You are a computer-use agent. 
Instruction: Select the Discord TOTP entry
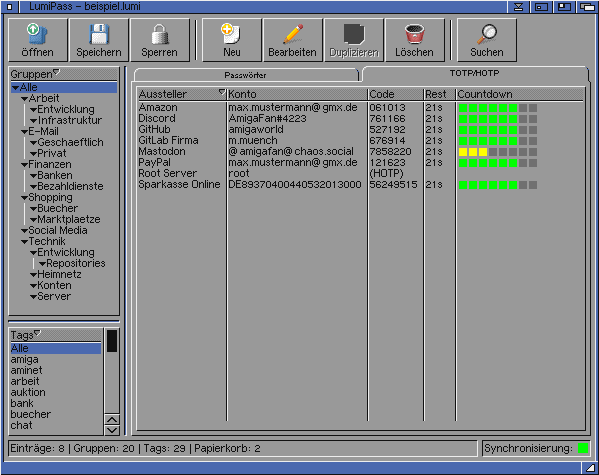click(x=361, y=118)
